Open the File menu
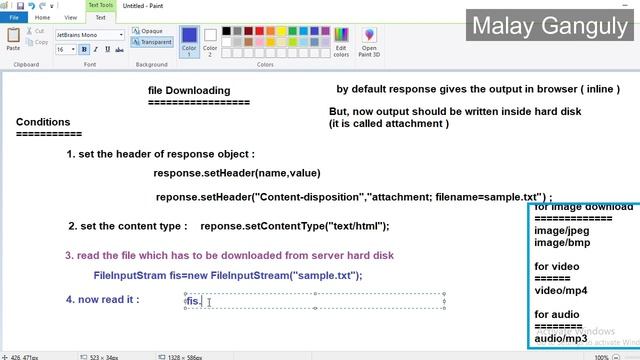Viewport: 640px width, 360px height. pos(14,18)
